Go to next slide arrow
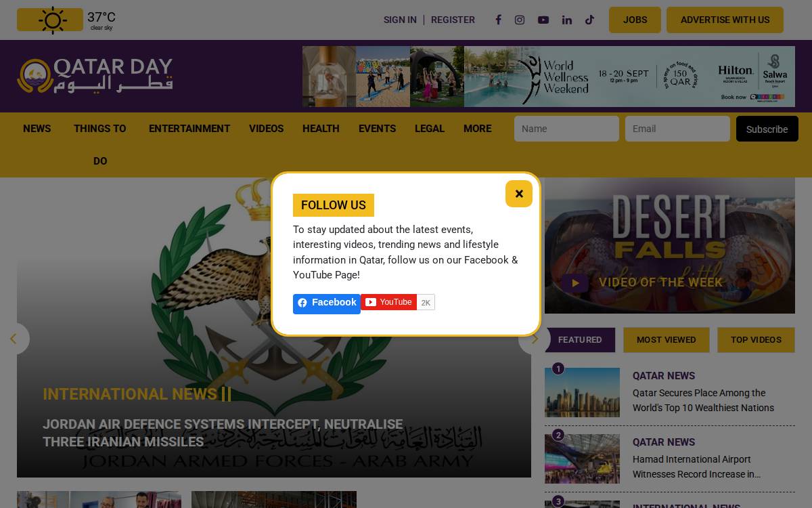The height and width of the screenshot is (508, 812). [535, 339]
